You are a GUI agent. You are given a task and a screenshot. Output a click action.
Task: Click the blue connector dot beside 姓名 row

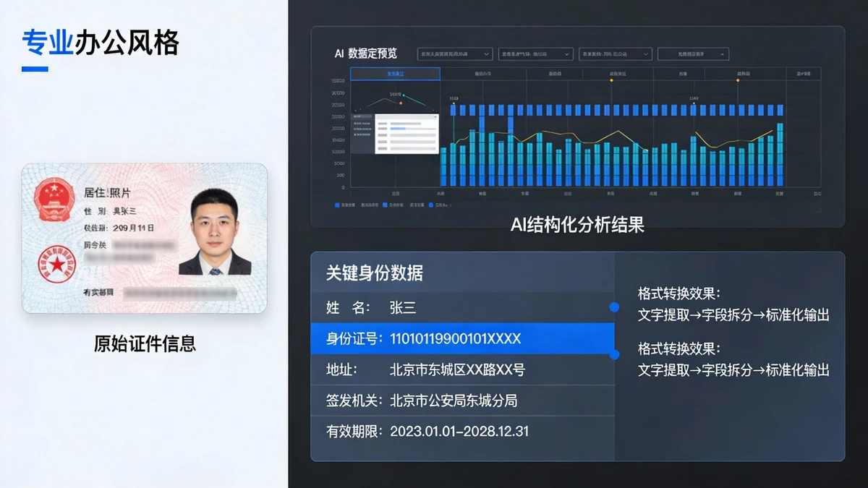pos(614,307)
